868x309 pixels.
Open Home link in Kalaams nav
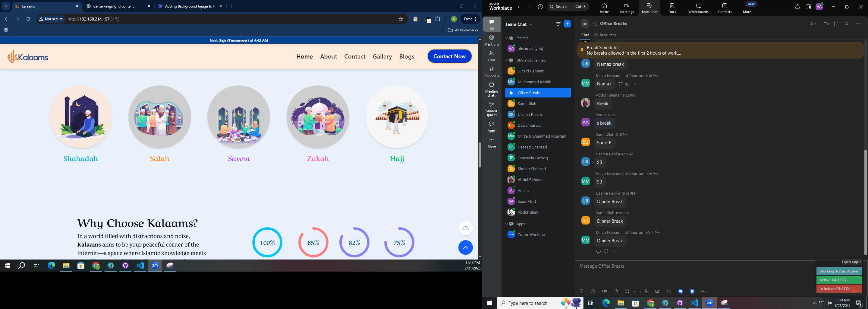pyautogui.click(x=305, y=56)
